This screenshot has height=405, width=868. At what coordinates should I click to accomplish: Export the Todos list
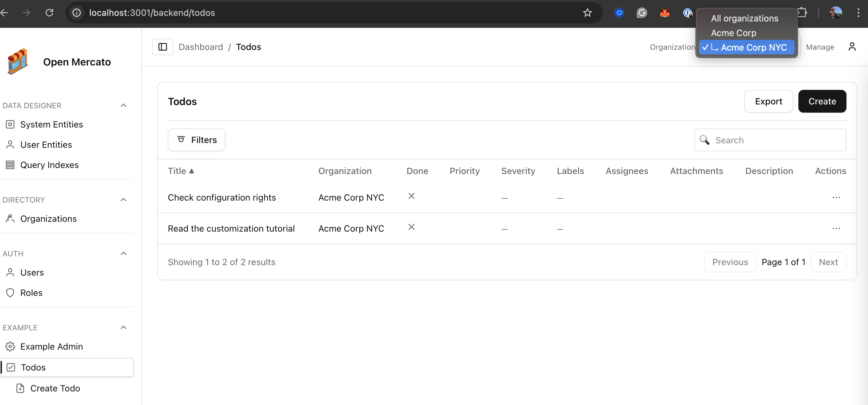(x=768, y=101)
